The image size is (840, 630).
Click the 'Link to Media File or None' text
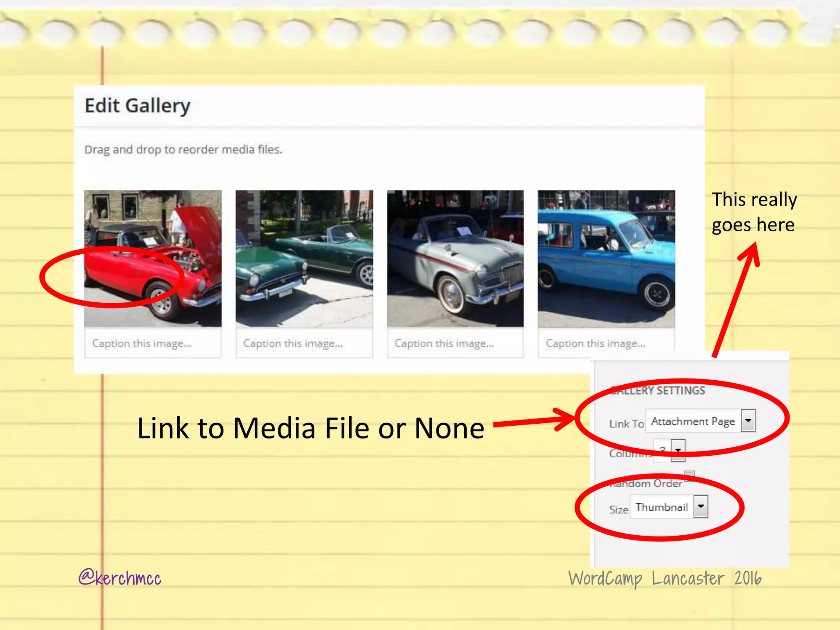coord(311,428)
